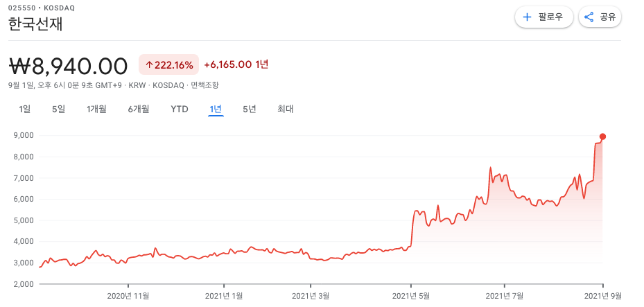Click the 222.16% change badge
Viewport: 644px width, 307px height.
pyautogui.click(x=169, y=64)
